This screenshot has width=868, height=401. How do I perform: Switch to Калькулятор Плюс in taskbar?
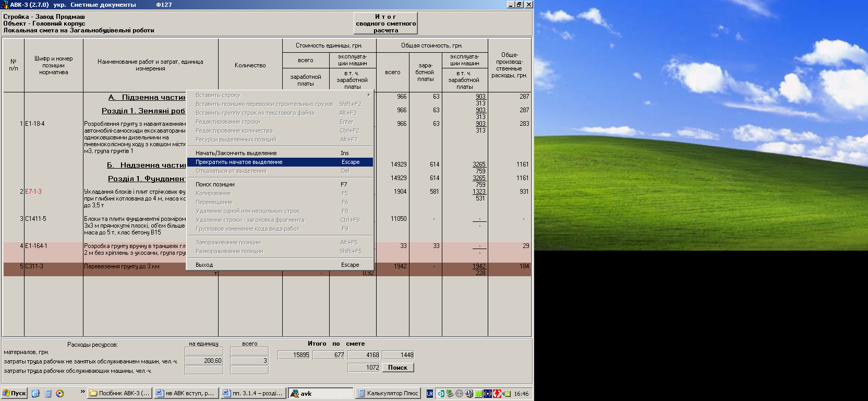coord(388,393)
